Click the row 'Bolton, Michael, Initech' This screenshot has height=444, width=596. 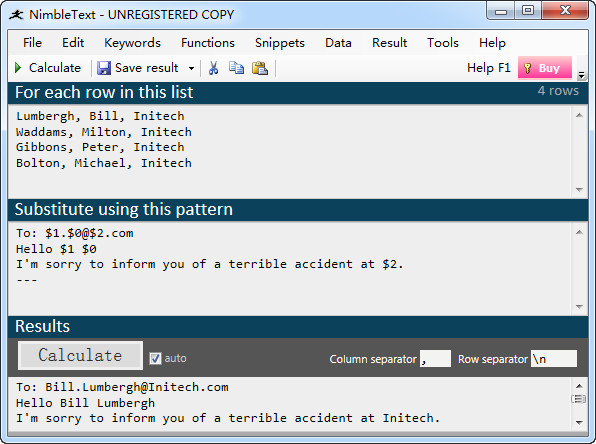104,163
